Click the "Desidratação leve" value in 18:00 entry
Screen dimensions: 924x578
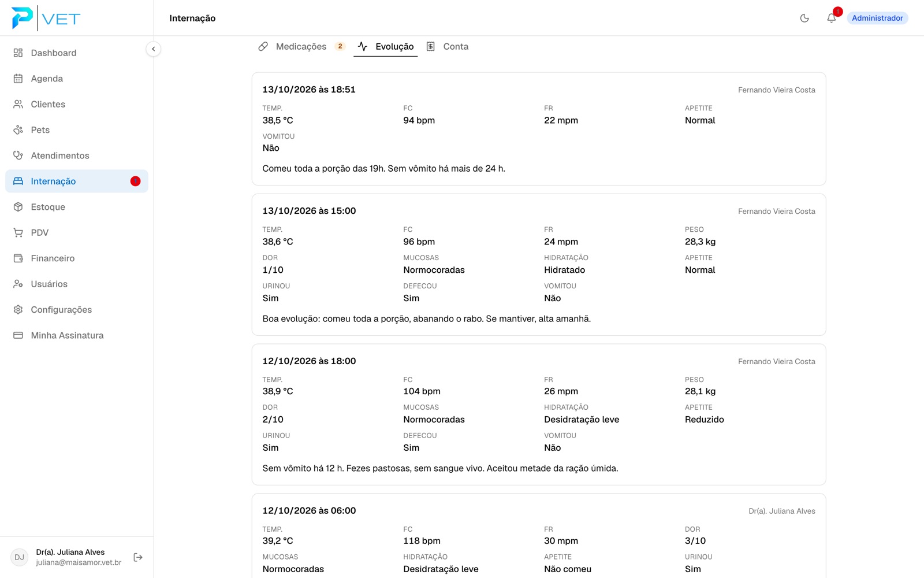[x=582, y=420]
